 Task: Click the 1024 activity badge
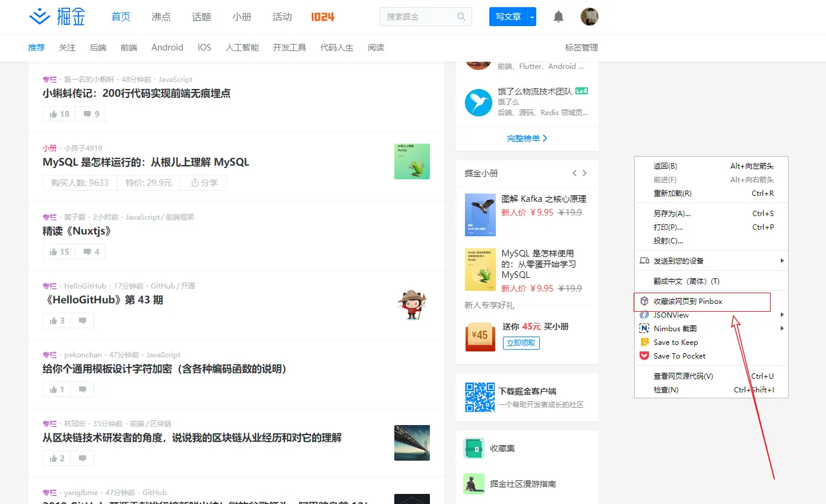(x=322, y=17)
